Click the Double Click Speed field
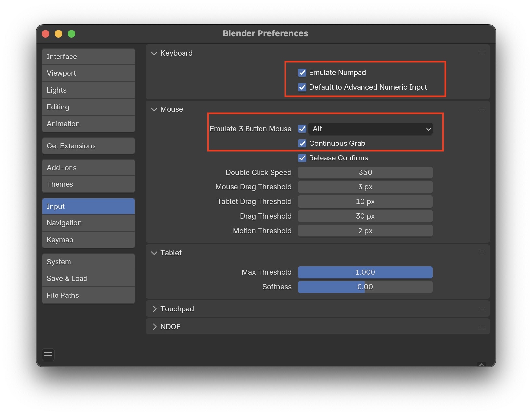Viewport: 532px width, 415px height. pos(365,172)
